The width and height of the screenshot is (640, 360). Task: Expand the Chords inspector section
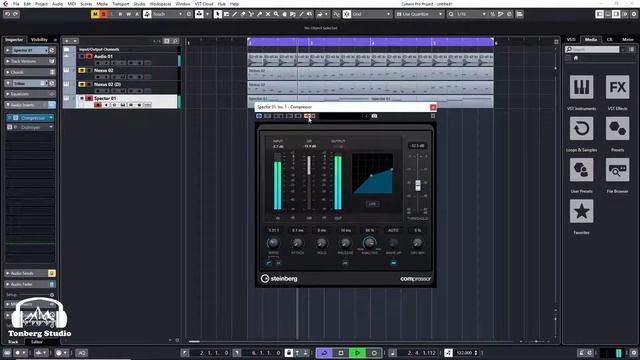click(29, 72)
